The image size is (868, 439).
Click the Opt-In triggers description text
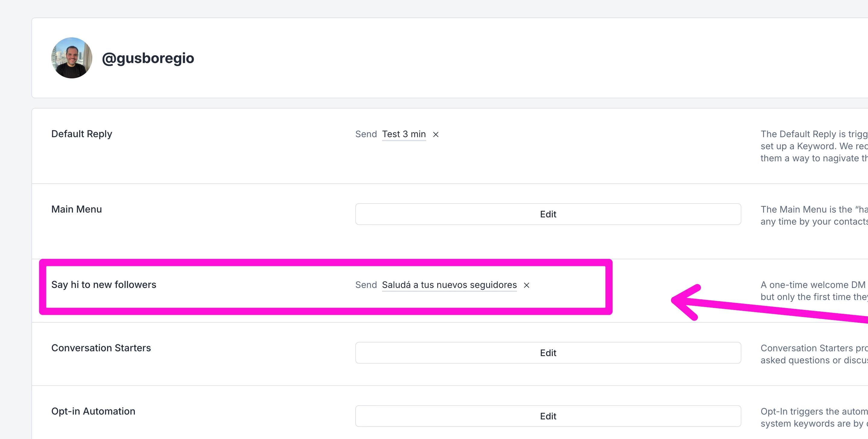coord(813,417)
